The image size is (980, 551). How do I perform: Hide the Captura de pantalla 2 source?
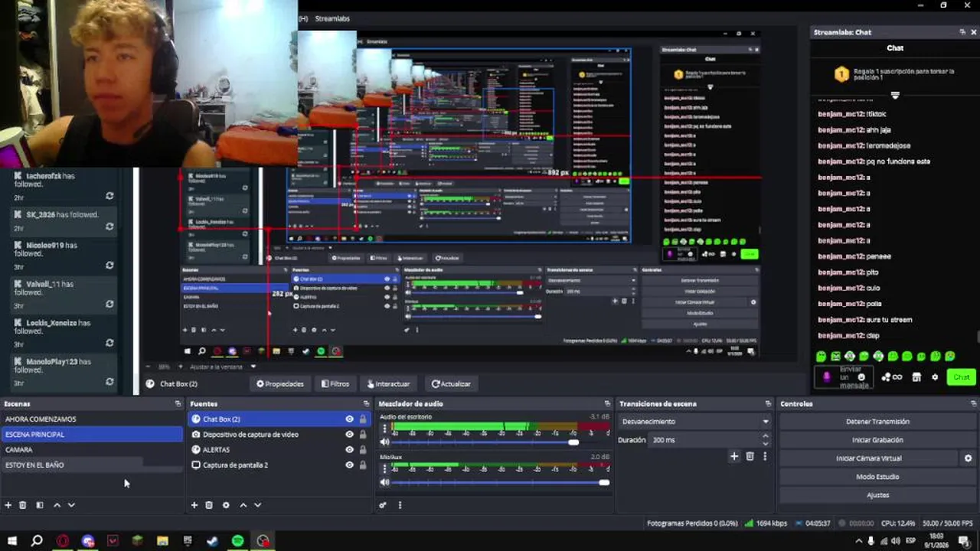pos(349,465)
